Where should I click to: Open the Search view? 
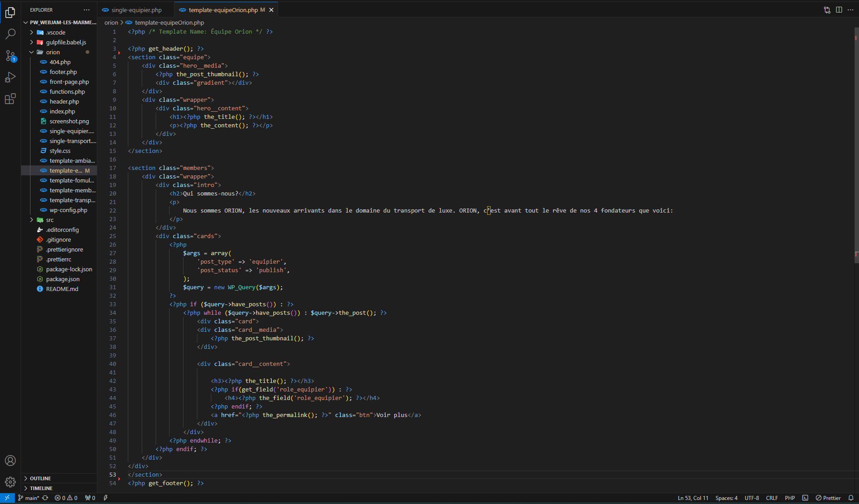[10, 34]
